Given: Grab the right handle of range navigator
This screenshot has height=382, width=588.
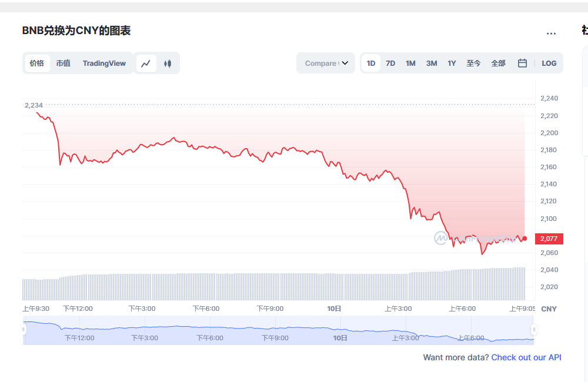Looking at the screenshot, I should click(x=534, y=330).
